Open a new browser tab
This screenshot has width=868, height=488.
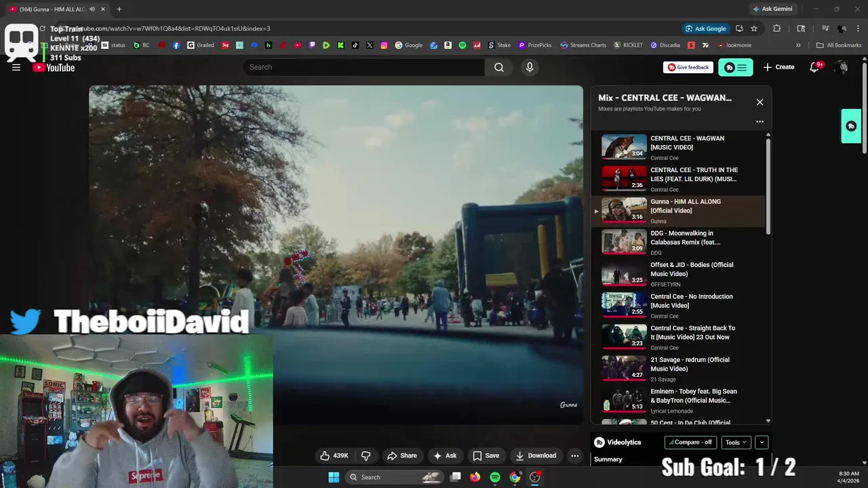click(119, 9)
